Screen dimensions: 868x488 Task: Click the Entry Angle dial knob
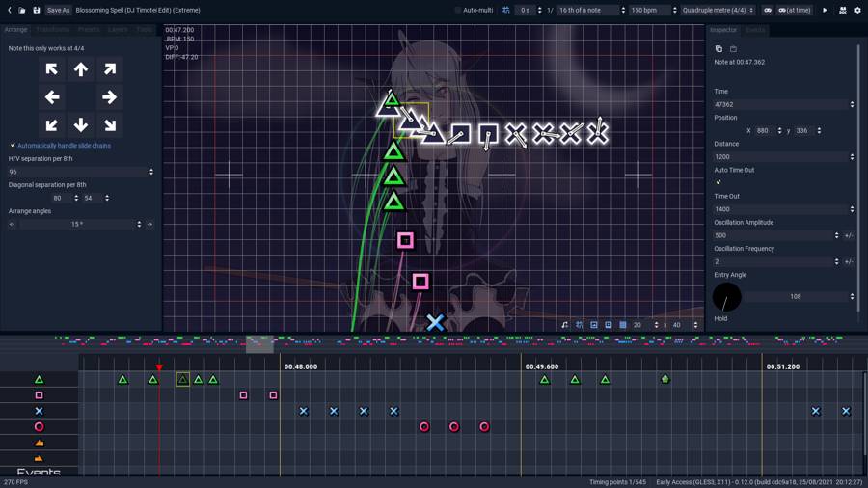[727, 297]
